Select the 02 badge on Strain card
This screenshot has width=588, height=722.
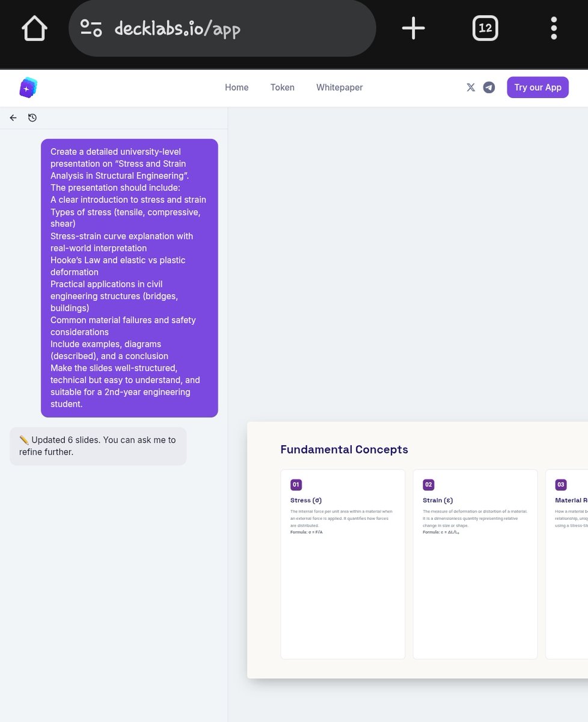[428, 484]
